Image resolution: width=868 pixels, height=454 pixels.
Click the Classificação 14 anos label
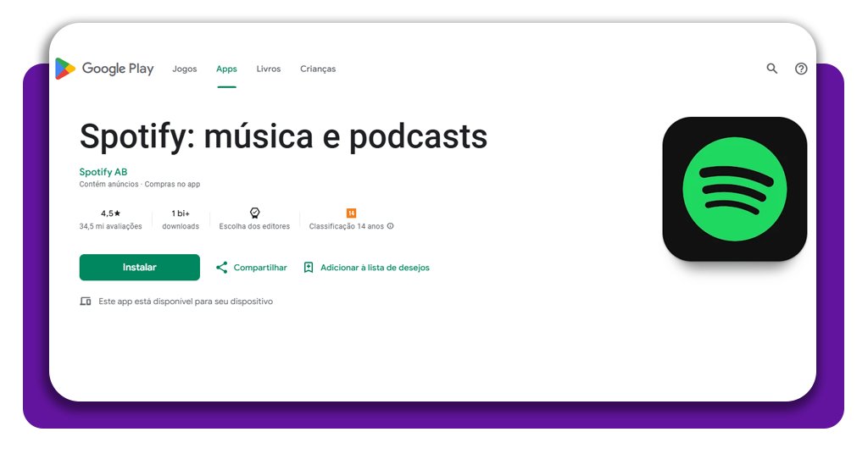[x=347, y=226]
